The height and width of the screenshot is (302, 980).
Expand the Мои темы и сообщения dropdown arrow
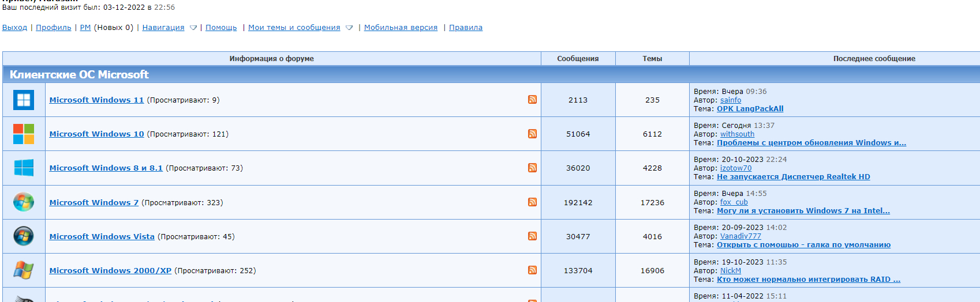pyautogui.click(x=349, y=28)
